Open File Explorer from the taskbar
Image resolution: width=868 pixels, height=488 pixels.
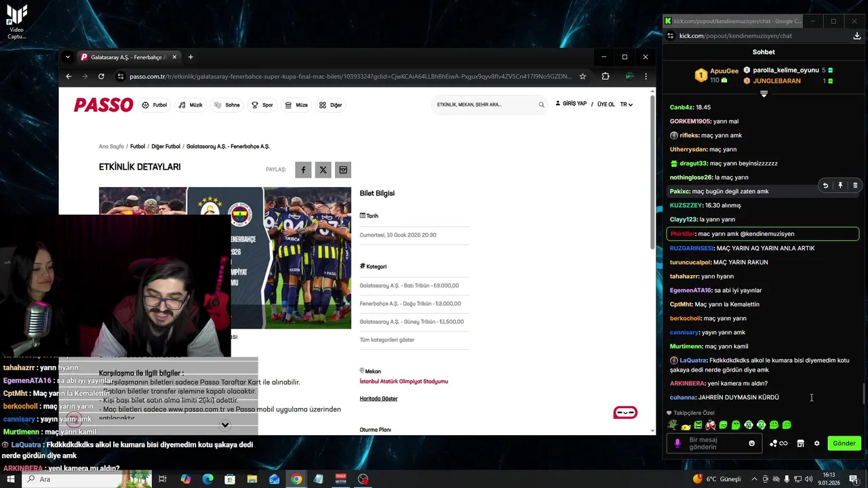coord(252,479)
